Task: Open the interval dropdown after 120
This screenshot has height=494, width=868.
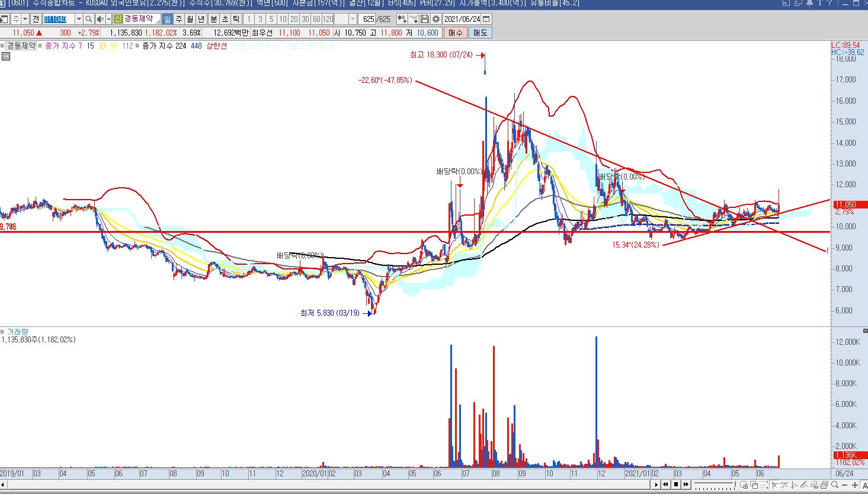Action: point(353,19)
